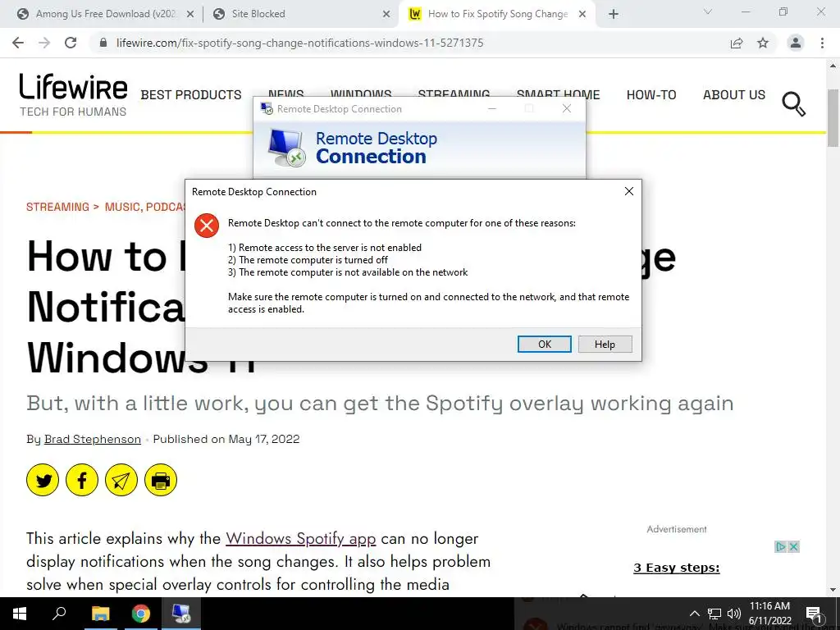Select the How to Fix Spotify Song Change tab
The width and height of the screenshot is (840, 630).
(495, 14)
